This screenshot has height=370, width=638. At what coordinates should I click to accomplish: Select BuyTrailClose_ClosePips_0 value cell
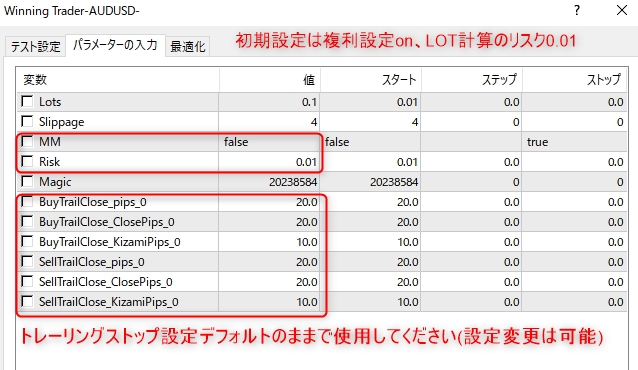tap(269, 221)
